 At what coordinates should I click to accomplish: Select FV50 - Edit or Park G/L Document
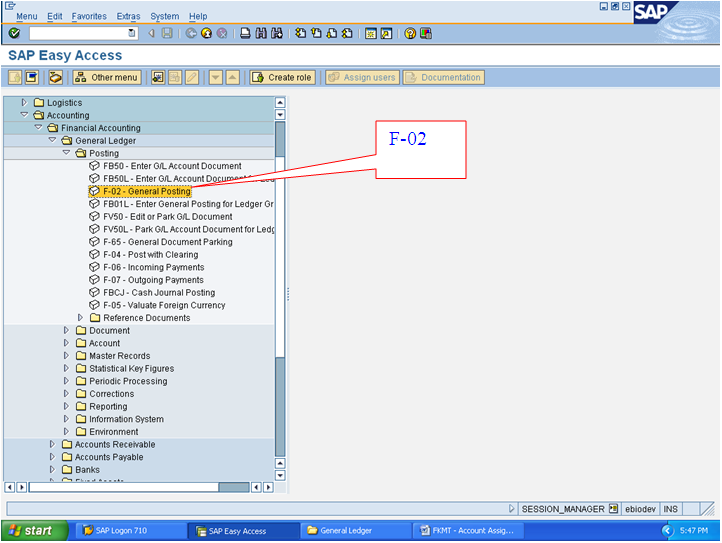point(168,216)
